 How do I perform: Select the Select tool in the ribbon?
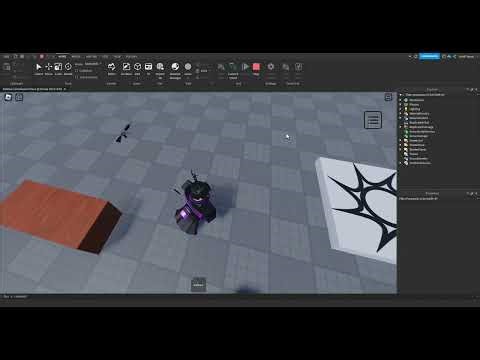38,68
